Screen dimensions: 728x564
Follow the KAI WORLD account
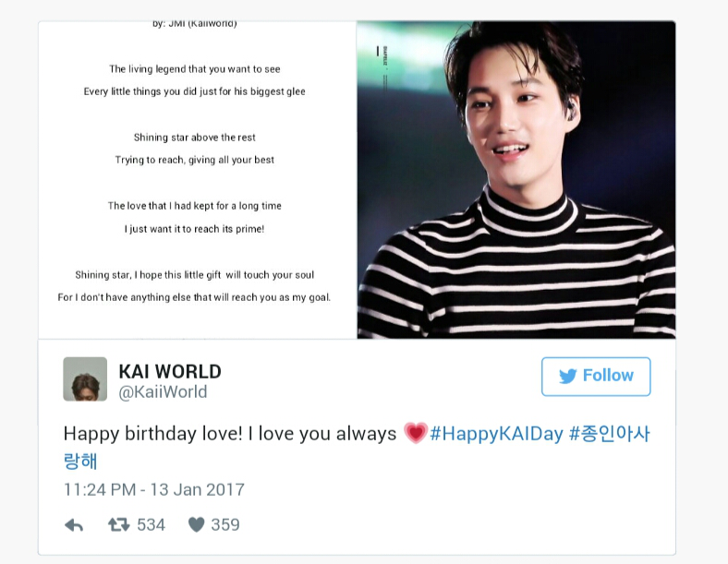pos(596,377)
